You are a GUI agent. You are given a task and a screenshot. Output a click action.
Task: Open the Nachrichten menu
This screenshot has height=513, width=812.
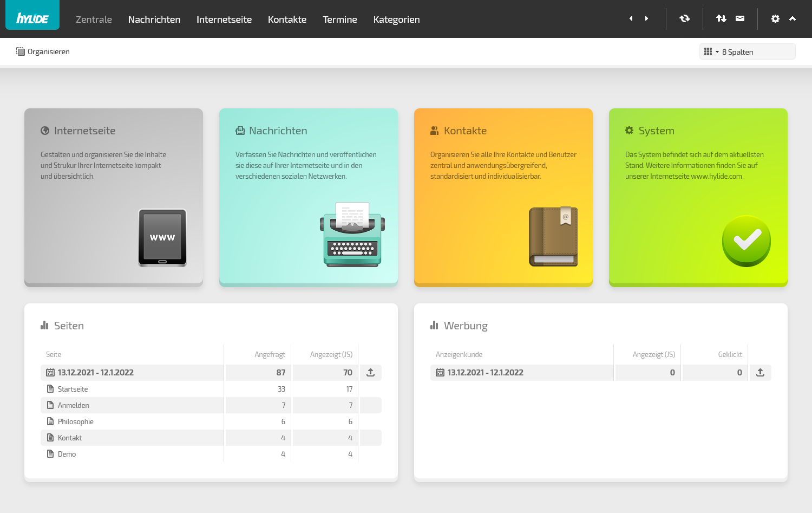154,20
